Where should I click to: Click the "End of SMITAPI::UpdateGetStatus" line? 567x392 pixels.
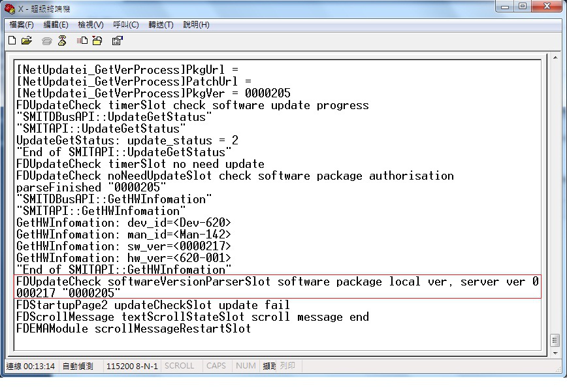pyautogui.click(x=123, y=152)
